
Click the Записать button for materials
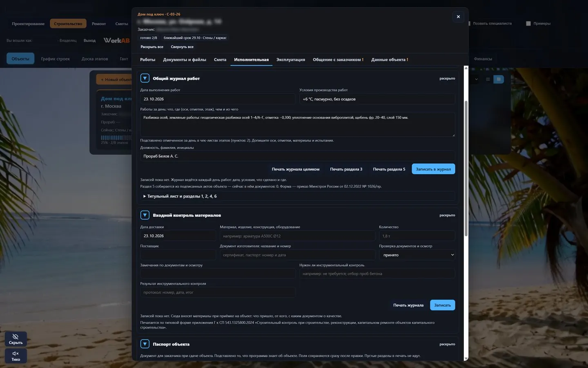tap(443, 305)
